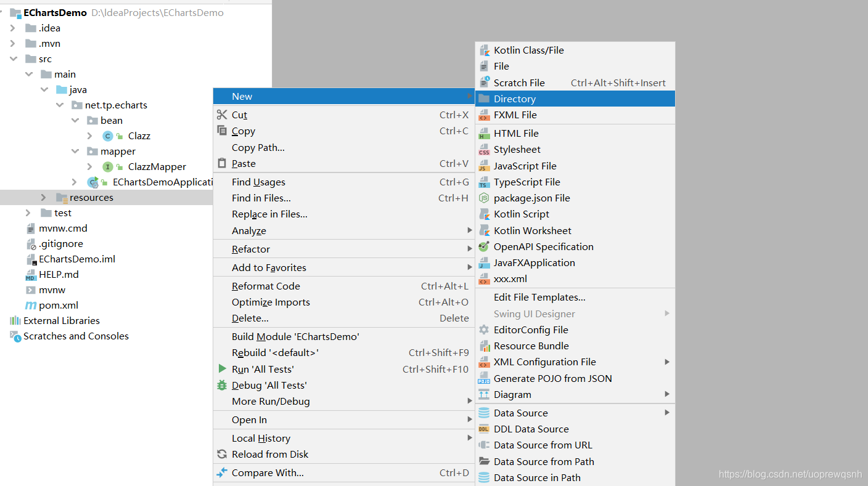The height and width of the screenshot is (486, 868).
Task: Click the Resource Bundle icon
Action: (x=484, y=346)
